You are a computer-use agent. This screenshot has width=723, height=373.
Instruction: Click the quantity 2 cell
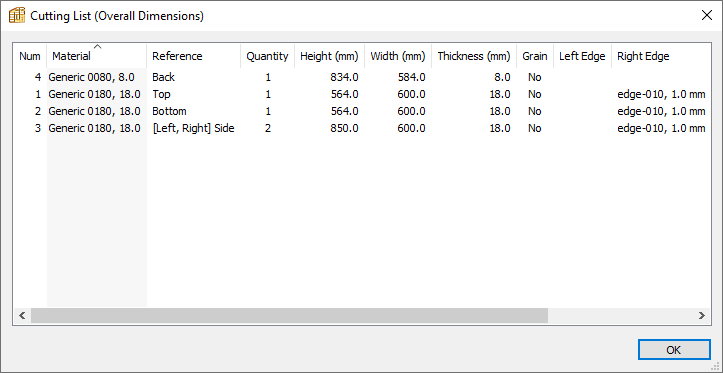pyautogui.click(x=268, y=129)
